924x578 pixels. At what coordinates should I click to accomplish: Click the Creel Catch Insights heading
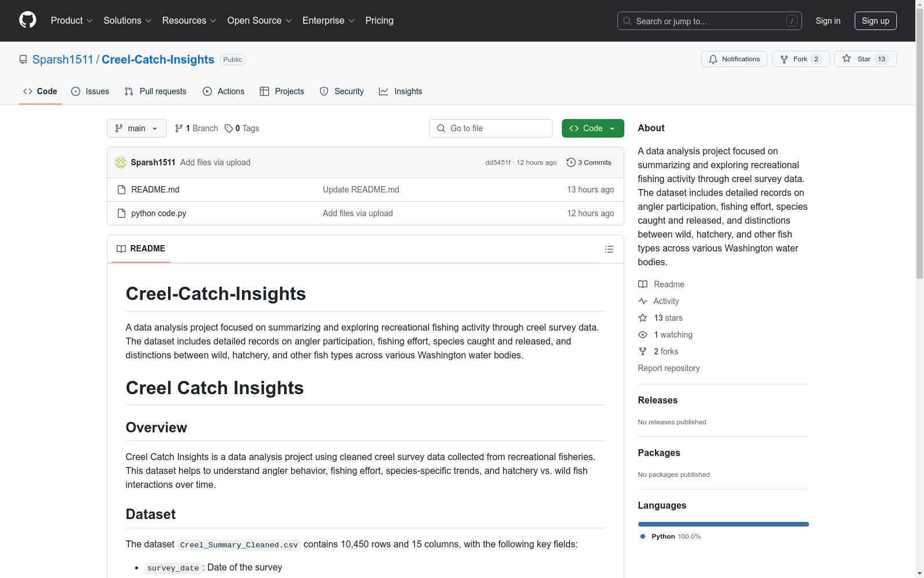click(215, 388)
